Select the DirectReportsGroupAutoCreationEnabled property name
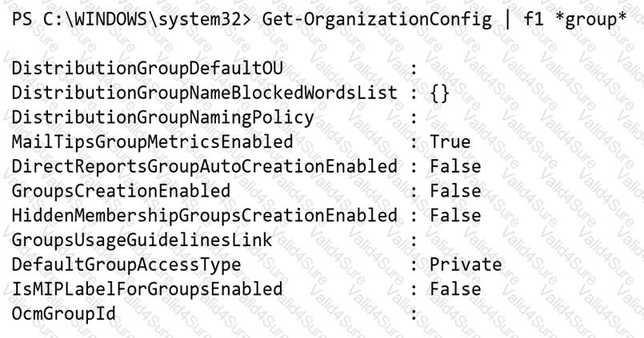 tap(204, 166)
